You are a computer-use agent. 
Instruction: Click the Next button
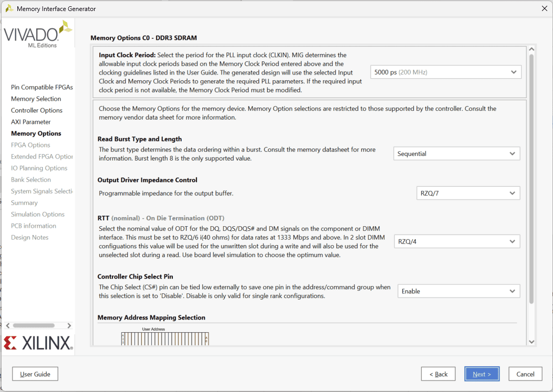(482, 374)
